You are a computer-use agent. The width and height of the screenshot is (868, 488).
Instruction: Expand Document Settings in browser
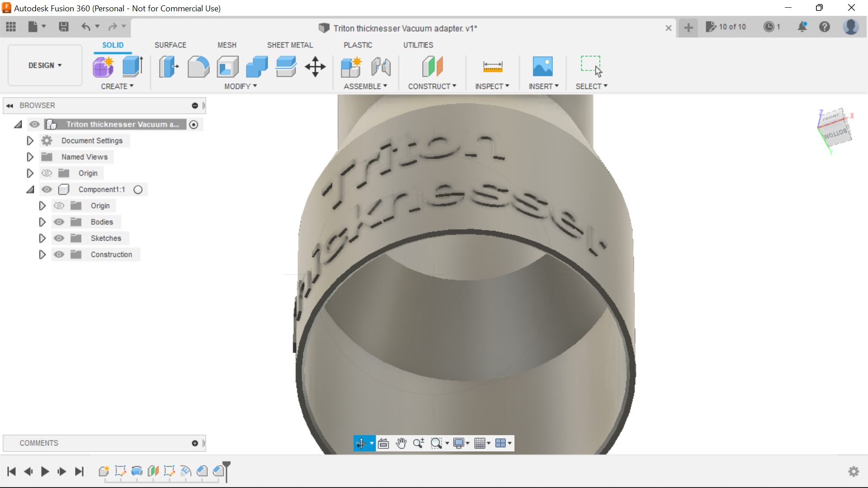coord(30,141)
